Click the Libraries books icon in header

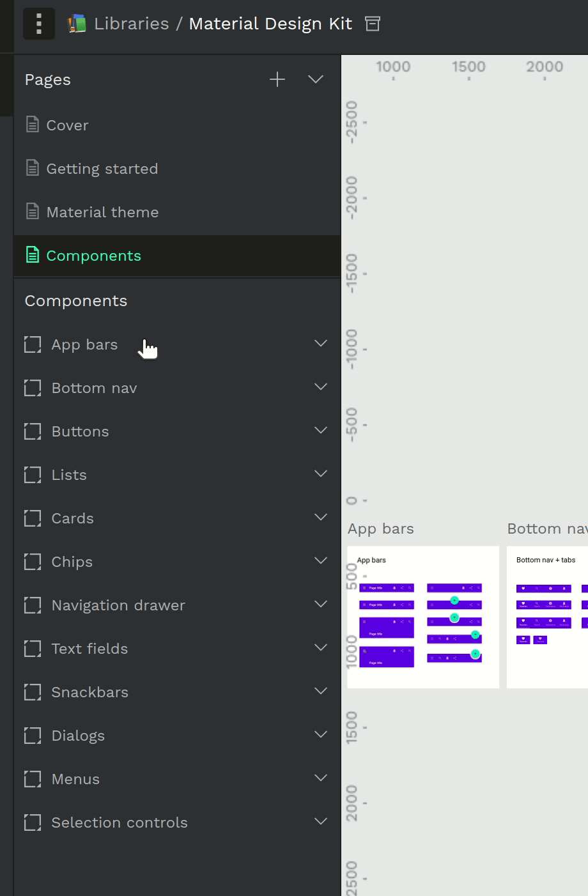click(x=77, y=24)
